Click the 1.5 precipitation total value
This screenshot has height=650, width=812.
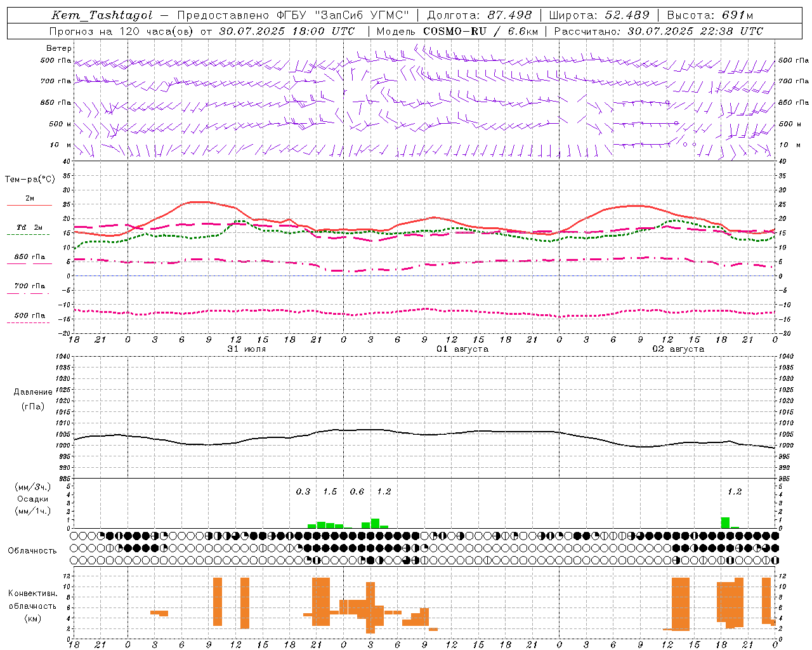(330, 491)
